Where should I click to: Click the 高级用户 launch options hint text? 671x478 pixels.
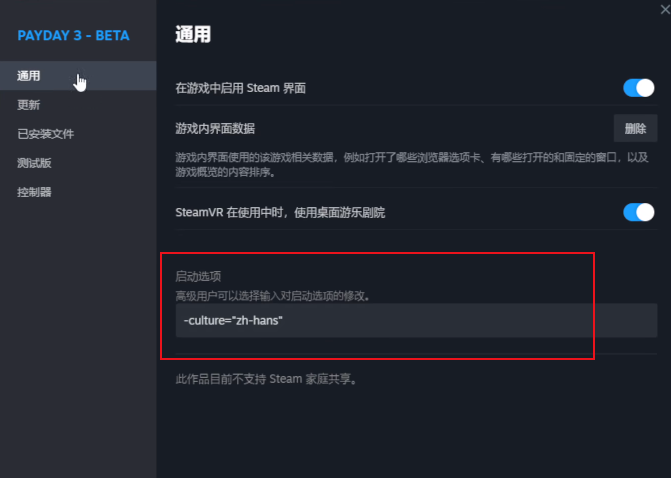272,295
